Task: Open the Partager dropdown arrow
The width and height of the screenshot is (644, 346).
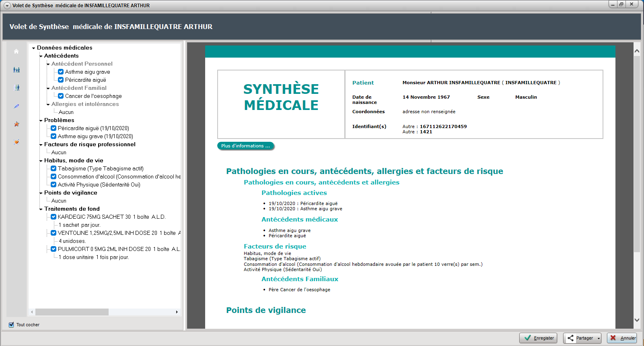Action: point(599,338)
